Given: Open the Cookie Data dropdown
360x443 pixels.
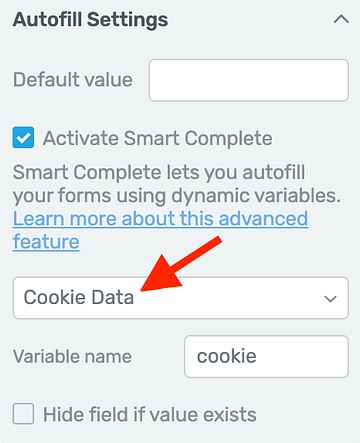Looking at the screenshot, I should click(x=181, y=298).
